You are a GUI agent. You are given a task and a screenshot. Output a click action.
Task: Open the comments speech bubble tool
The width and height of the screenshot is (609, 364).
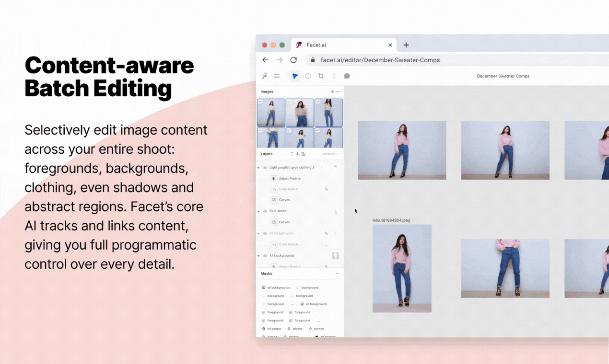[x=347, y=76]
